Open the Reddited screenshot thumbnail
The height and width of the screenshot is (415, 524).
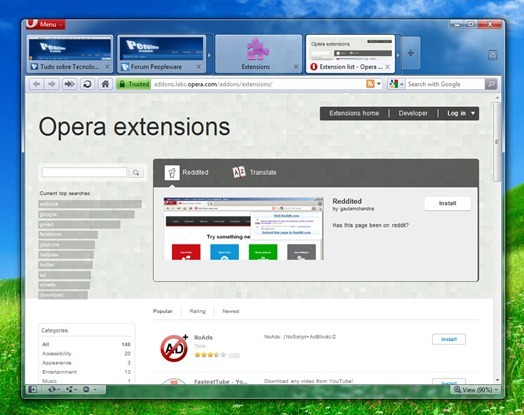pyautogui.click(x=243, y=229)
